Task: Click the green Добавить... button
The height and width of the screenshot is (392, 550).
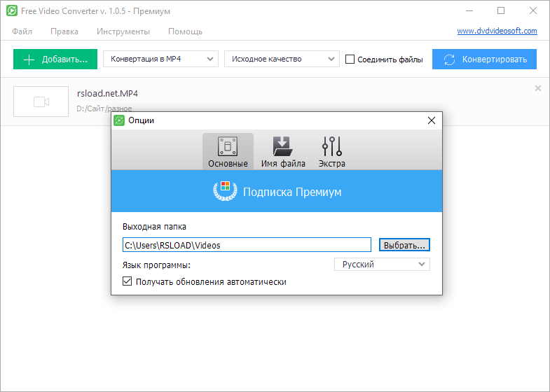Action: tap(55, 59)
